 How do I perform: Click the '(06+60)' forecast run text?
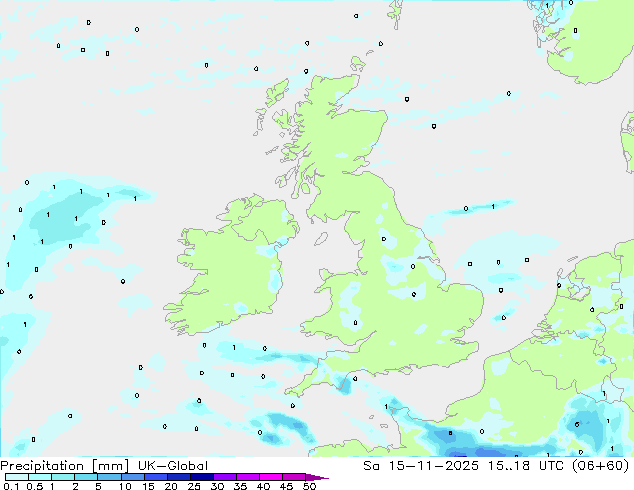[x=601, y=466]
